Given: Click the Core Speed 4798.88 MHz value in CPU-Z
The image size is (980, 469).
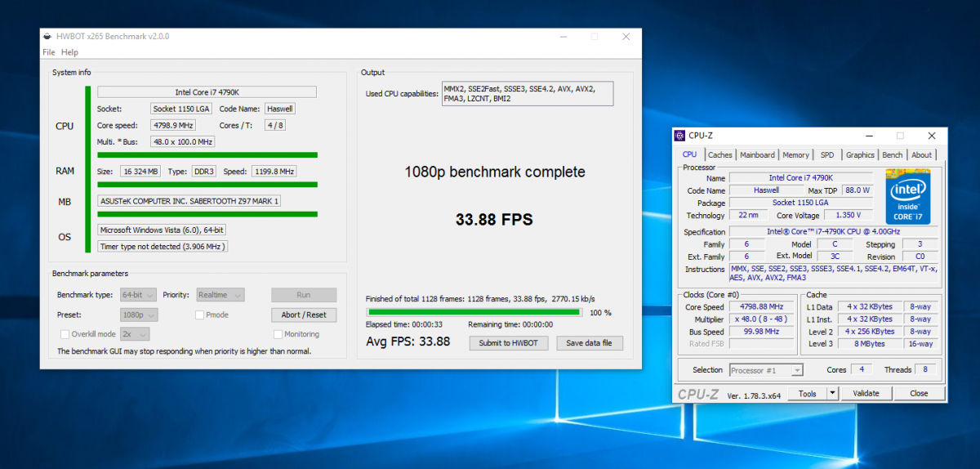Looking at the screenshot, I should click(762, 306).
